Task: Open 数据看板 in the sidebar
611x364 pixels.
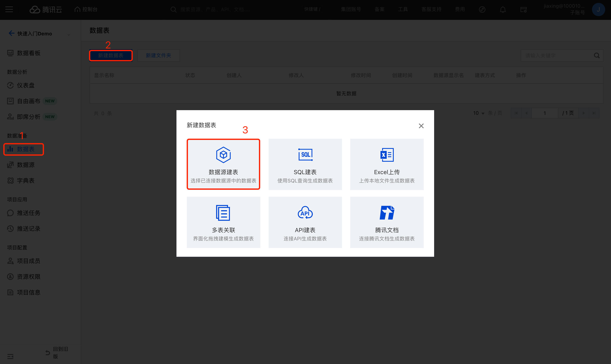Action: pyautogui.click(x=24, y=53)
